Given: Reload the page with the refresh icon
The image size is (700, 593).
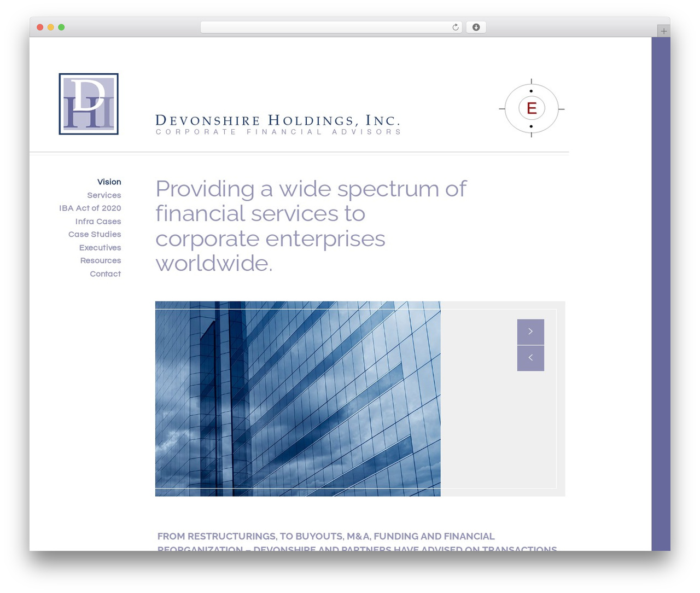Looking at the screenshot, I should click(455, 27).
